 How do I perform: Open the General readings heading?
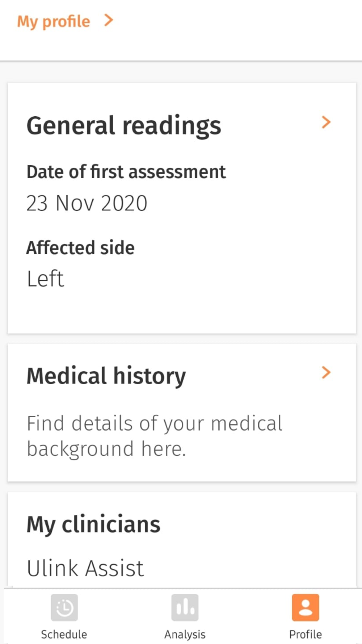coord(124,126)
